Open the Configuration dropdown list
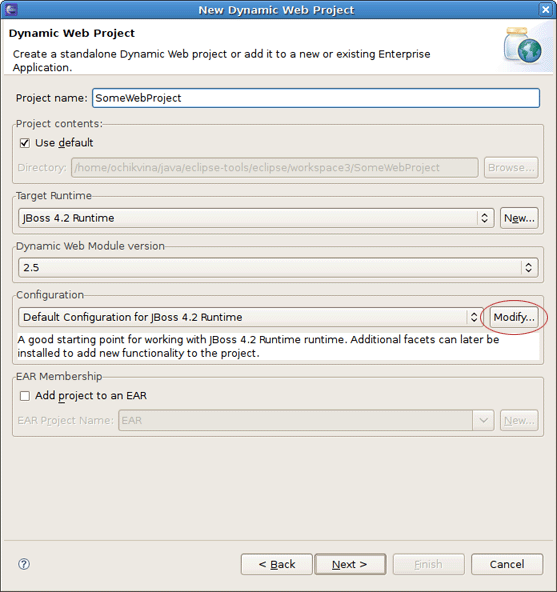This screenshot has height=592, width=557. tap(251, 317)
